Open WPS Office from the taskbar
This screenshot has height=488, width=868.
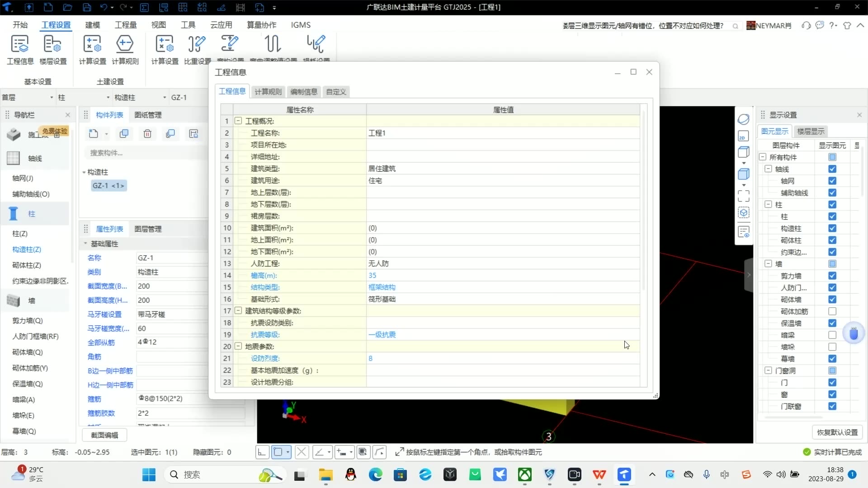pos(599,474)
